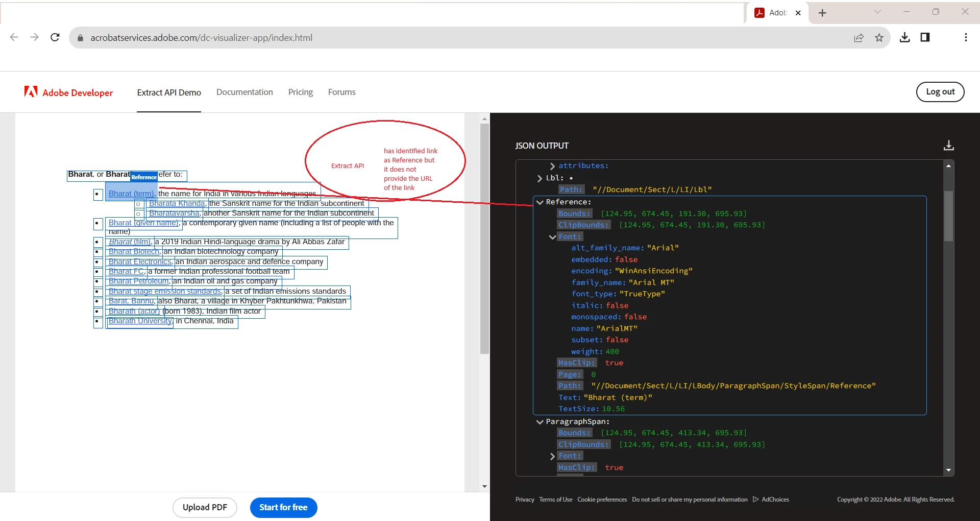Image resolution: width=980 pixels, height=521 pixels.
Task: Click ClipBounds key under Reference
Action: pos(583,225)
